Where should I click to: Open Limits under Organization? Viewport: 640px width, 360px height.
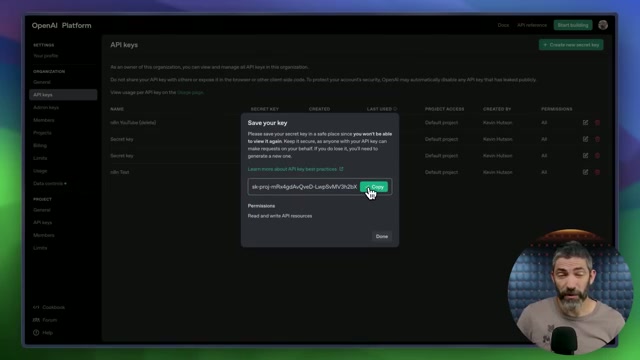tap(40, 158)
